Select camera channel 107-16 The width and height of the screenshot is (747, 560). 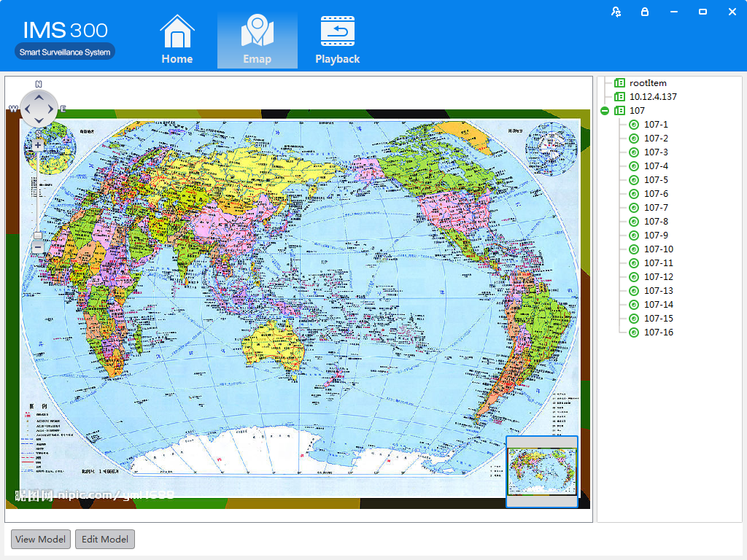click(x=658, y=332)
